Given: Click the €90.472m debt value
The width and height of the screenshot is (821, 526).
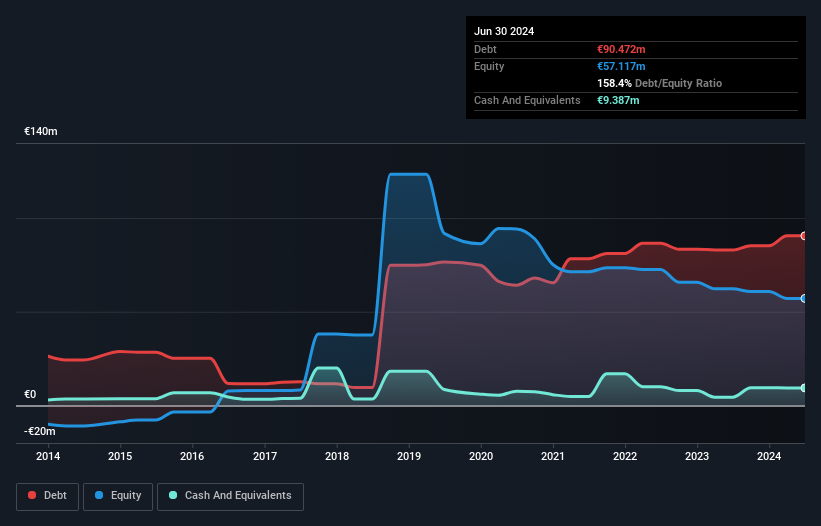Looking at the screenshot, I should point(621,49).
